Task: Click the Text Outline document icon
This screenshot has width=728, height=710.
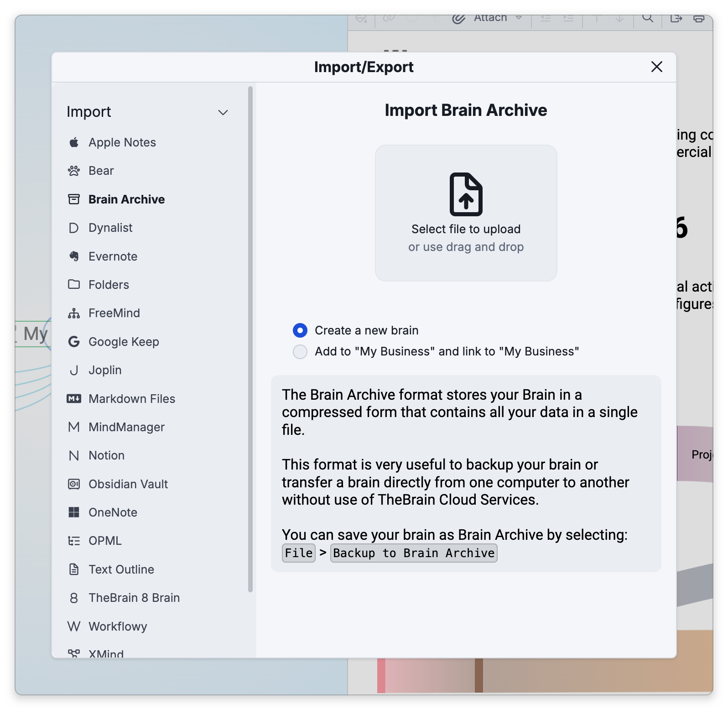Action: click(74, 569)
